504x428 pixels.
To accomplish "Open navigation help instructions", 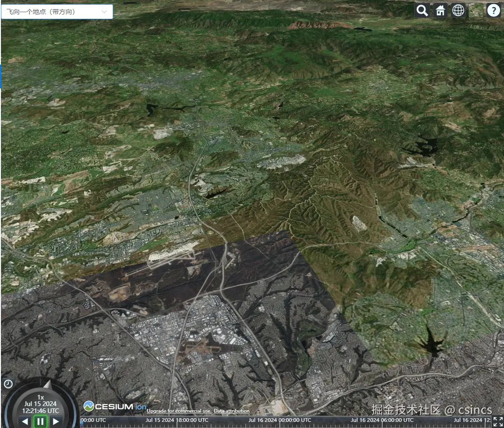I will pyautogui.click(x=494, y=10).
